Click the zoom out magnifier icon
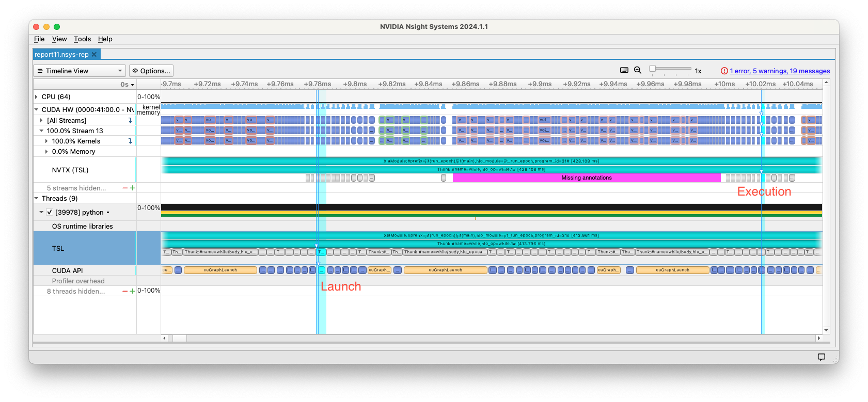868x402 pixels. 638,70
